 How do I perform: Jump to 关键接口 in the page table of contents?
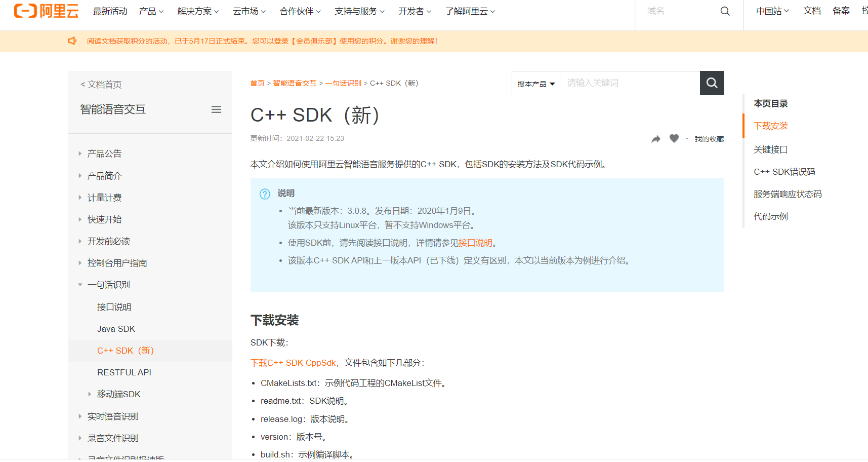tap(771, 149)
